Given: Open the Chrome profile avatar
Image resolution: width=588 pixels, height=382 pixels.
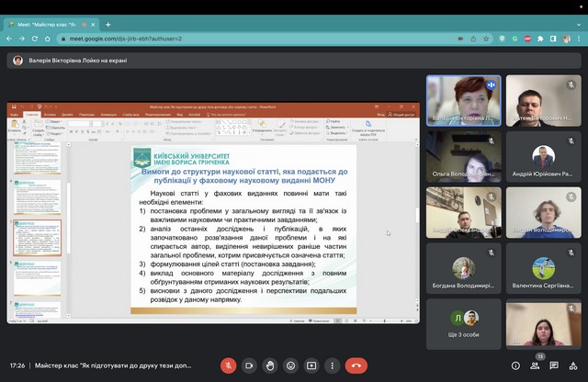Looking at the screenshot, I should coord(566,39).
